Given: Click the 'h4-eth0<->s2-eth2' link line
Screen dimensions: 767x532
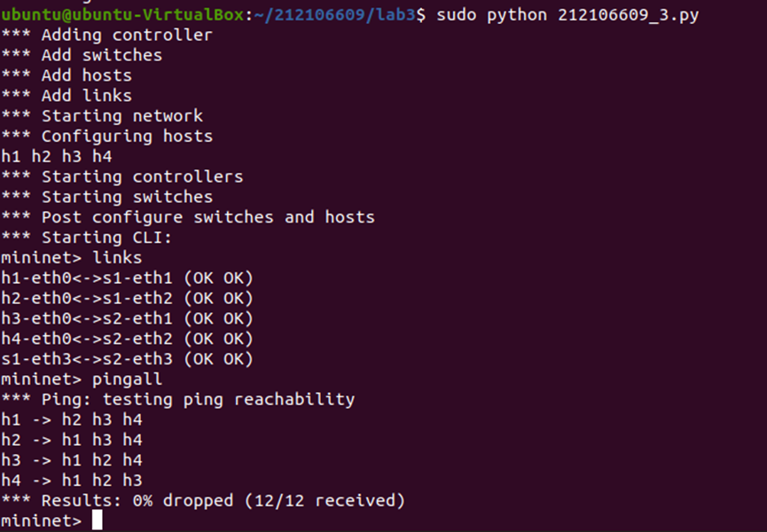Looking at the screenshot, I should pos(127,339).
